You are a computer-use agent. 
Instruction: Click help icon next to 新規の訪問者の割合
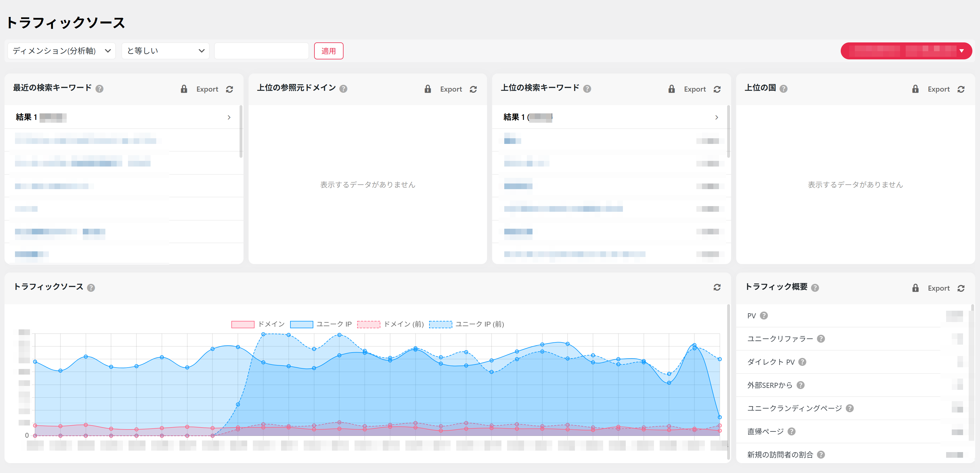pyautogui.click(x=821, y=455)
